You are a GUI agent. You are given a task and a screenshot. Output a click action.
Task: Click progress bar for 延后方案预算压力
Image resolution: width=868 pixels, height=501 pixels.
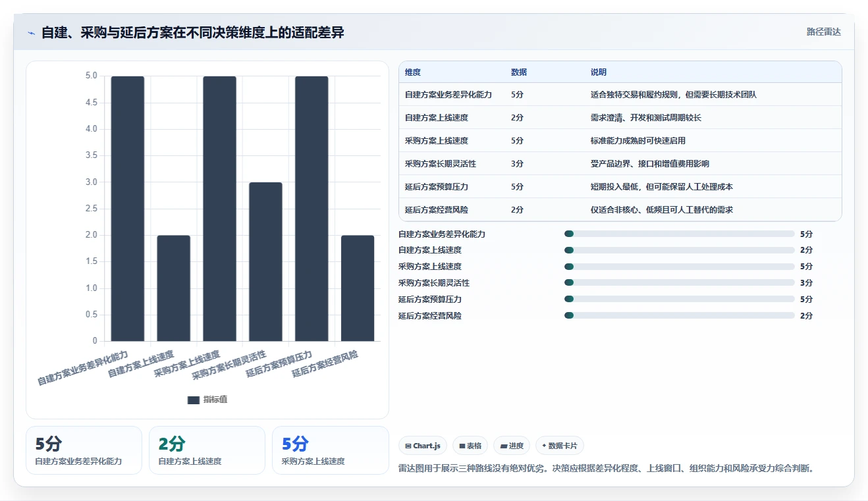[680, 300]
